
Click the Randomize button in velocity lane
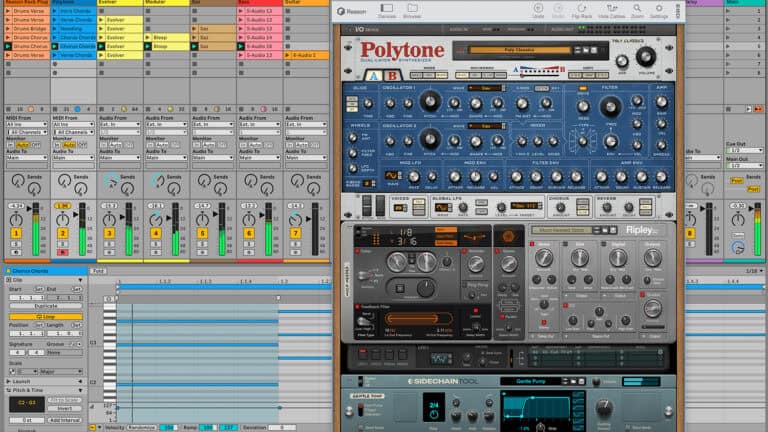click(x=142, y=428)
